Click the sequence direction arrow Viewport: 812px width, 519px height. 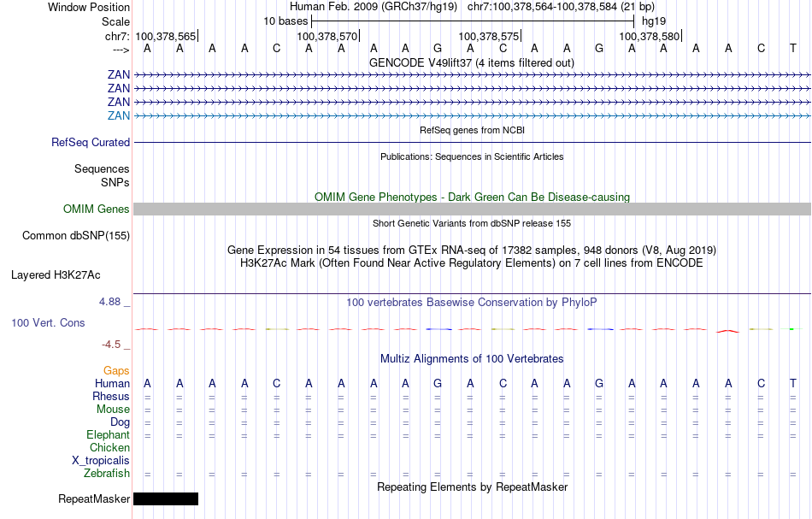[121, 50]
